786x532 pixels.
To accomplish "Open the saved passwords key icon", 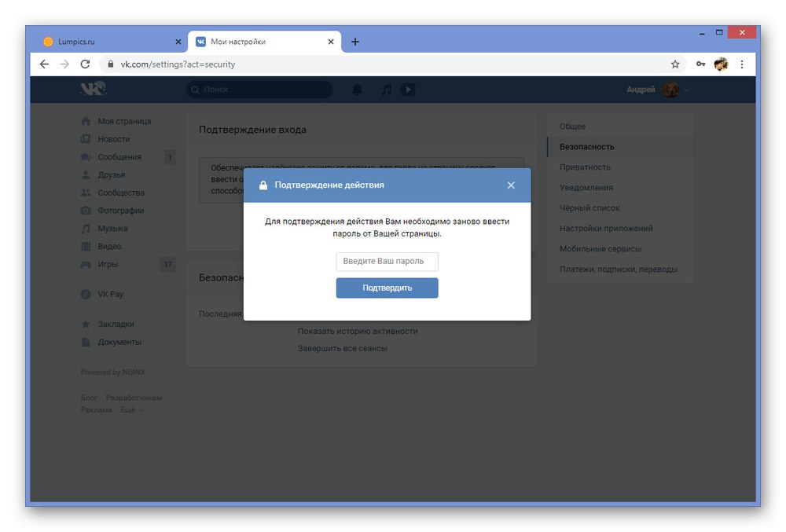I will (x=700, y=64).
